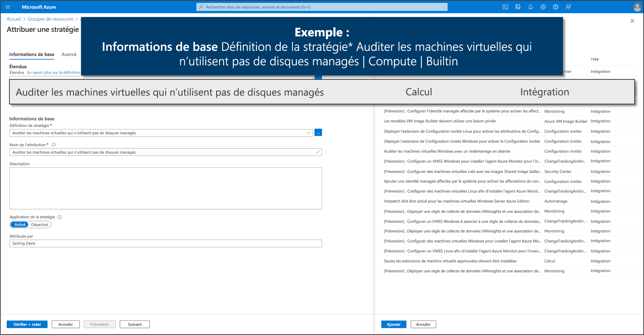Select highlighted 'Auditer les machines virtuelles qui n'utilisent pas' row
The height and width of the screenshot is (335, 644).
tap(322, 92)
